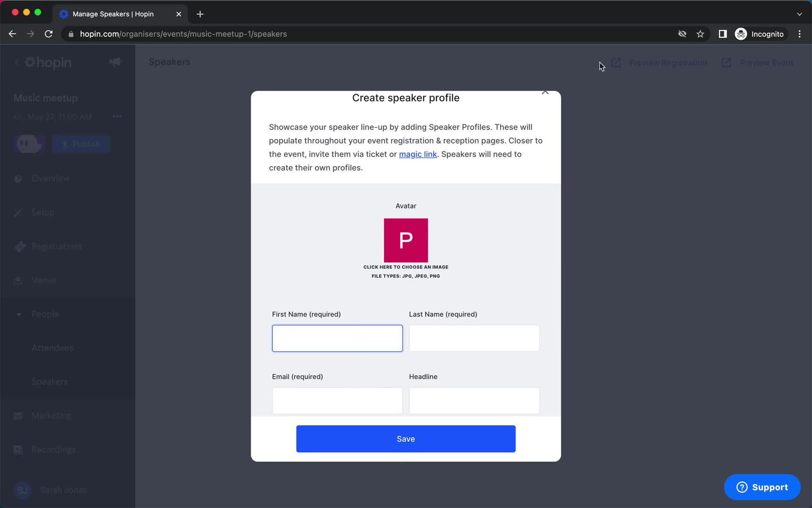
Task: Open the Chrome three-dot menu
Action: coord(799,34)
